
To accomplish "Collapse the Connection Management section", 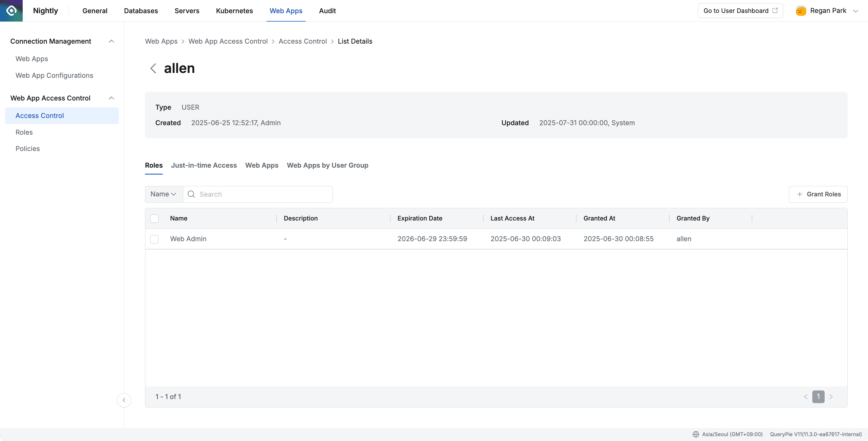I will pyautogui.click(x=111, y=41).
